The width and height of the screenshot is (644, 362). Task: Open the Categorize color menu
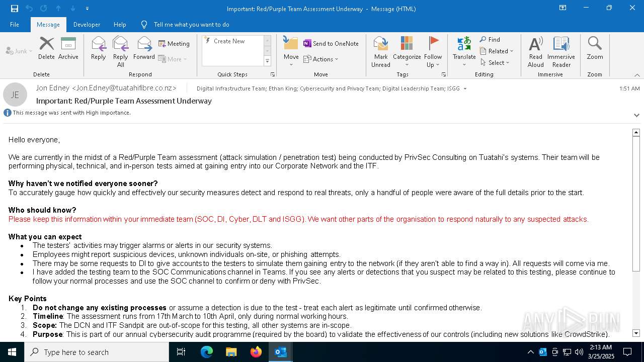407,52
